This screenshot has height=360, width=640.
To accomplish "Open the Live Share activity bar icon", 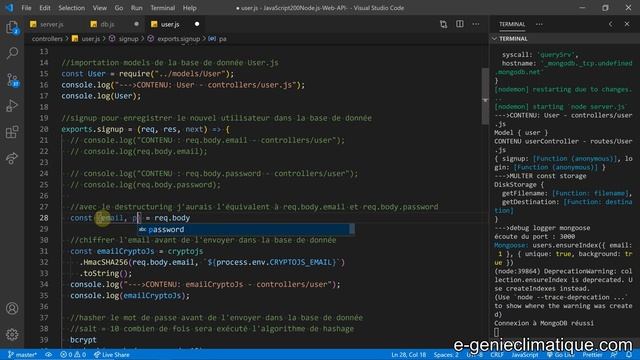I will pos(12,158).
